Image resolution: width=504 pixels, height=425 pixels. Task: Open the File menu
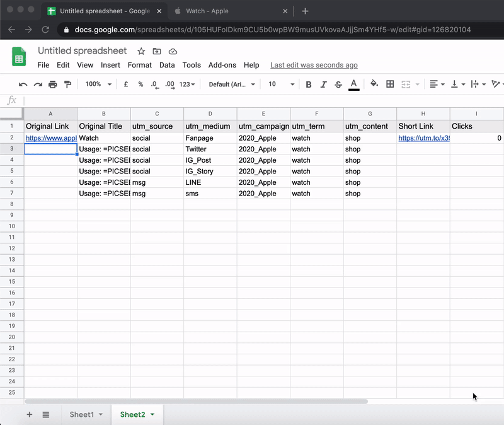43,65
